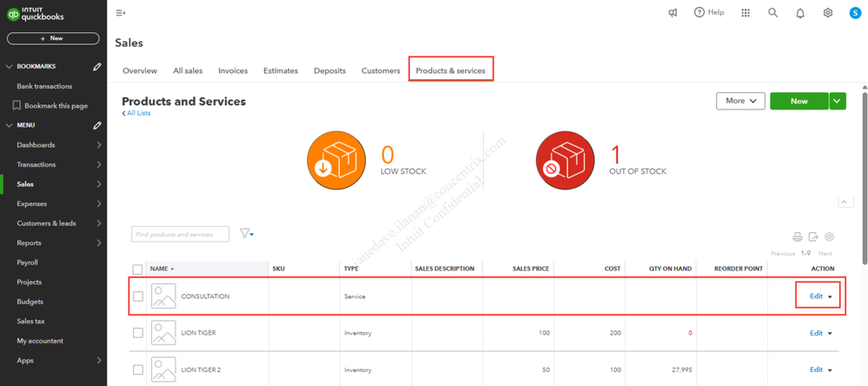Edit the LION TIGER item
Image resolution: width=868 pixels, height=386 pixels.
click(x=816, y=333)
